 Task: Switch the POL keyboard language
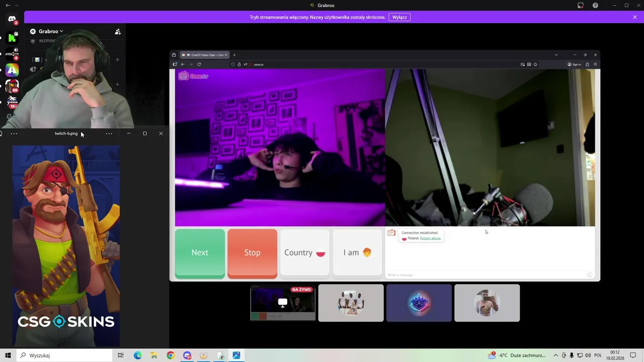point(598,355)
